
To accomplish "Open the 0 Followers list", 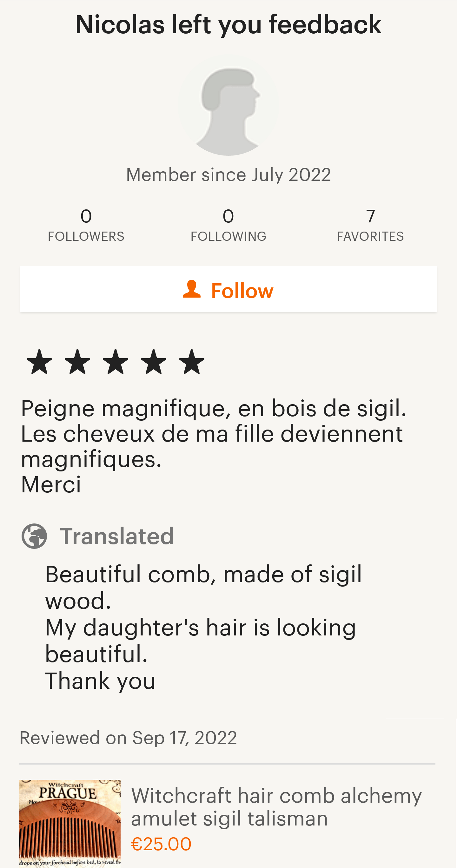I will click(x=86, y=225).
